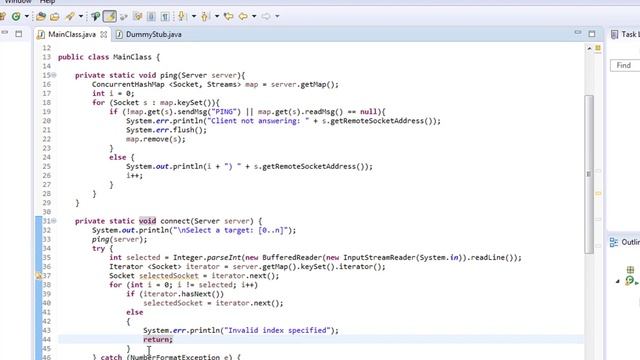Image resolution: width=640 pixels, height=360 pixels.
Task: Close the MainClass.java tab
Action: point(104,35)
